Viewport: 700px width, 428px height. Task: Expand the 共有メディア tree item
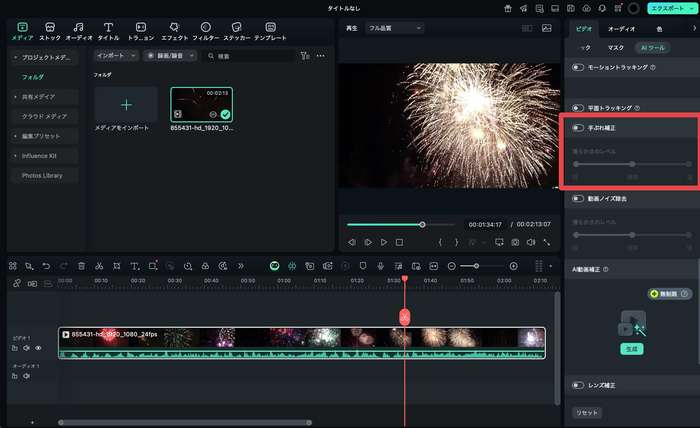(x=16, y=97)
